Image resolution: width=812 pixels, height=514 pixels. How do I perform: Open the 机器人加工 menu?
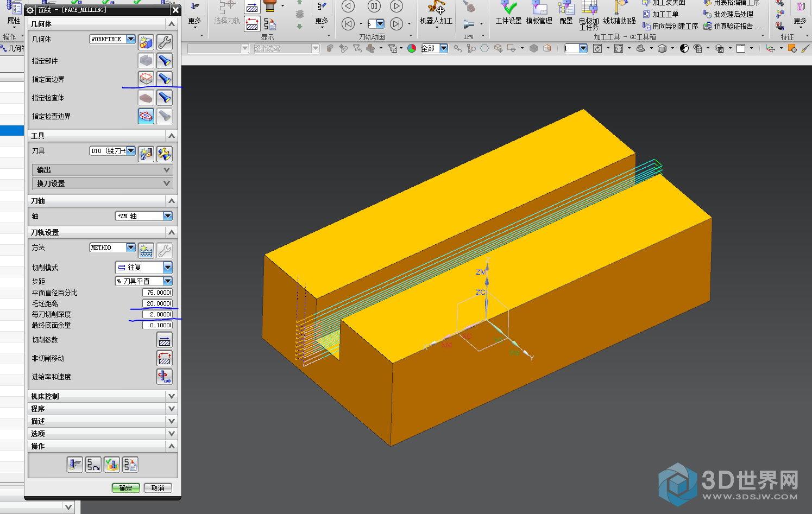point(436,14)
